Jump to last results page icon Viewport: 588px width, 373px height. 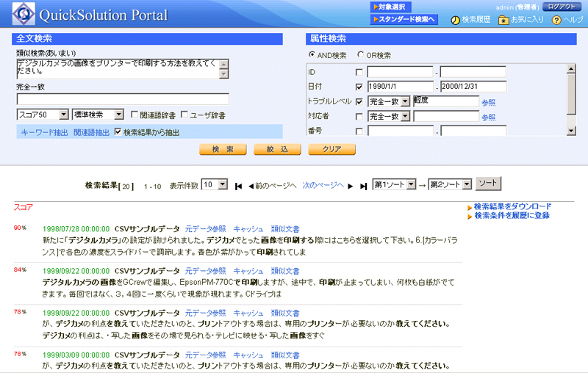pos(363,186)
